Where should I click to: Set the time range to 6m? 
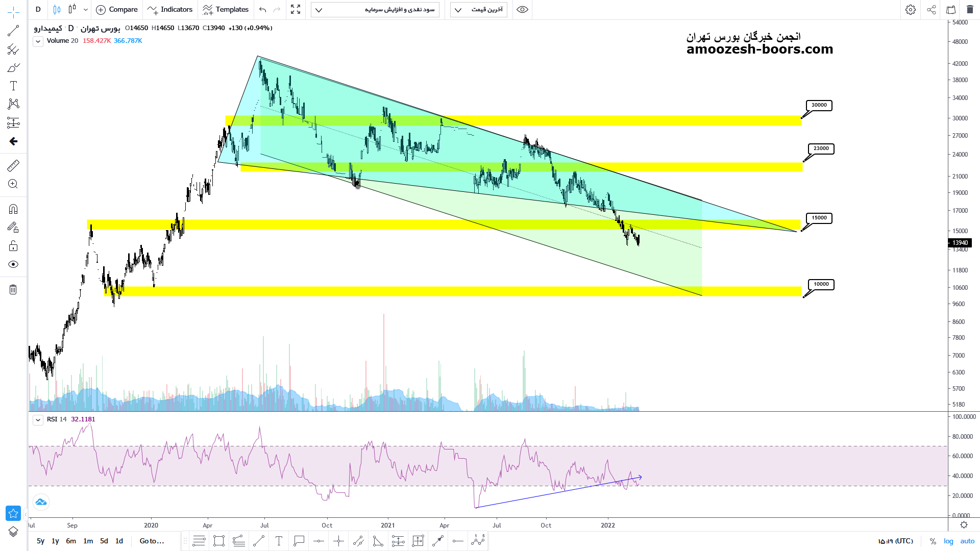click(71, 541)
